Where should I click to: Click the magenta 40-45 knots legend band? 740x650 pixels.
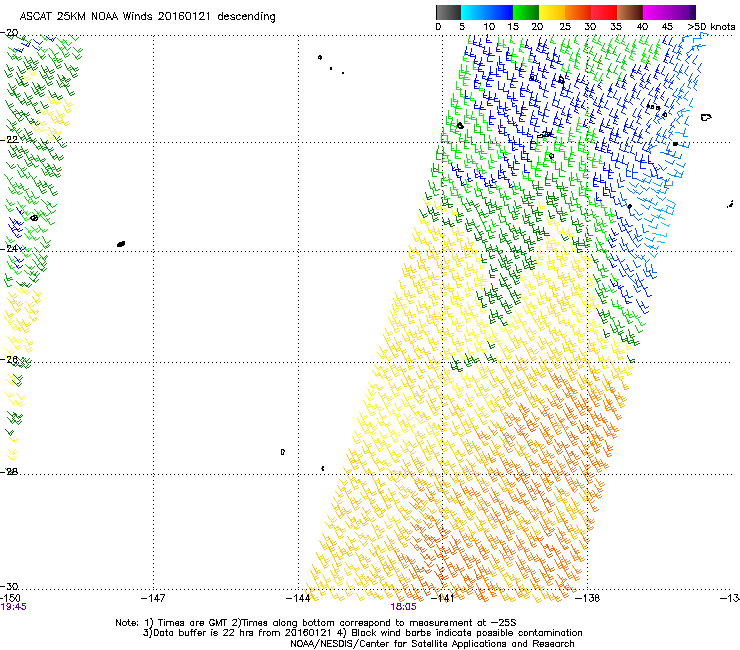tap(656, 12)
